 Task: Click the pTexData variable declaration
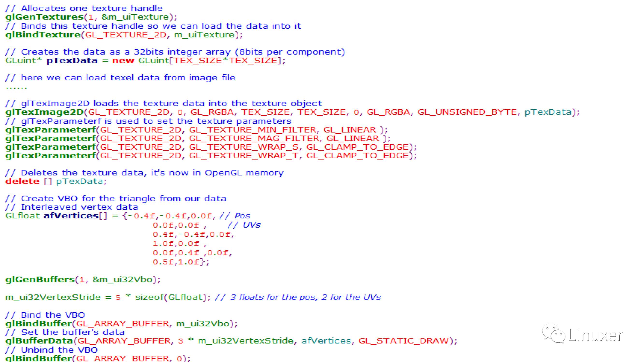tap(72, 61)
